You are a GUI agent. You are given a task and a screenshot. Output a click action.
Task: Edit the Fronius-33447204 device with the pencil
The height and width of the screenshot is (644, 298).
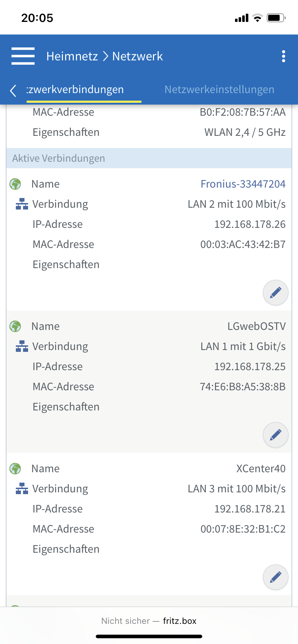276,293
